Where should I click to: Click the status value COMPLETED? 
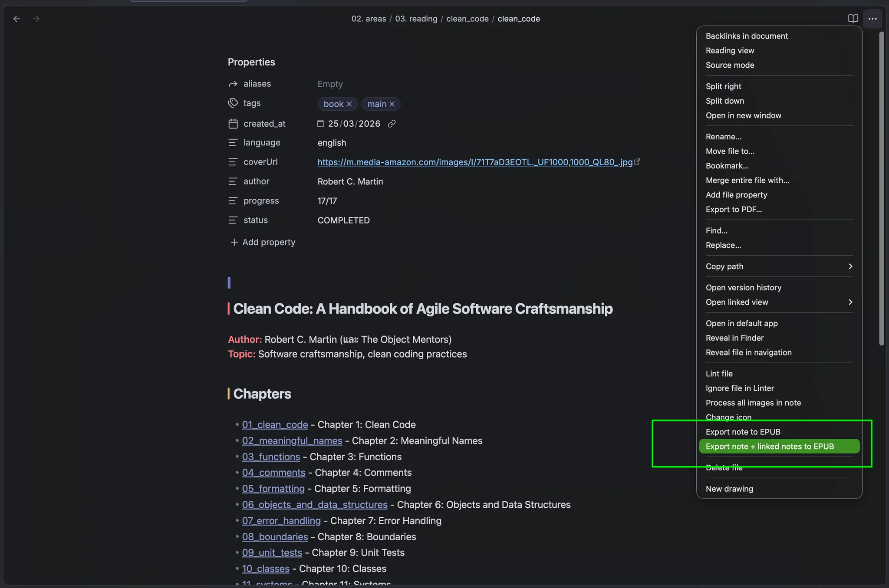[x=343, y=220]
